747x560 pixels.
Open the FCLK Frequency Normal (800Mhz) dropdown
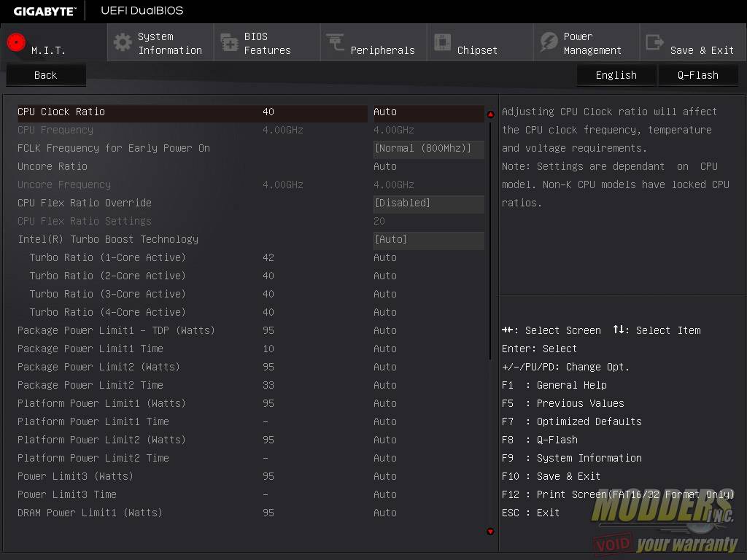pyautogui.click(x=428, y=149)
